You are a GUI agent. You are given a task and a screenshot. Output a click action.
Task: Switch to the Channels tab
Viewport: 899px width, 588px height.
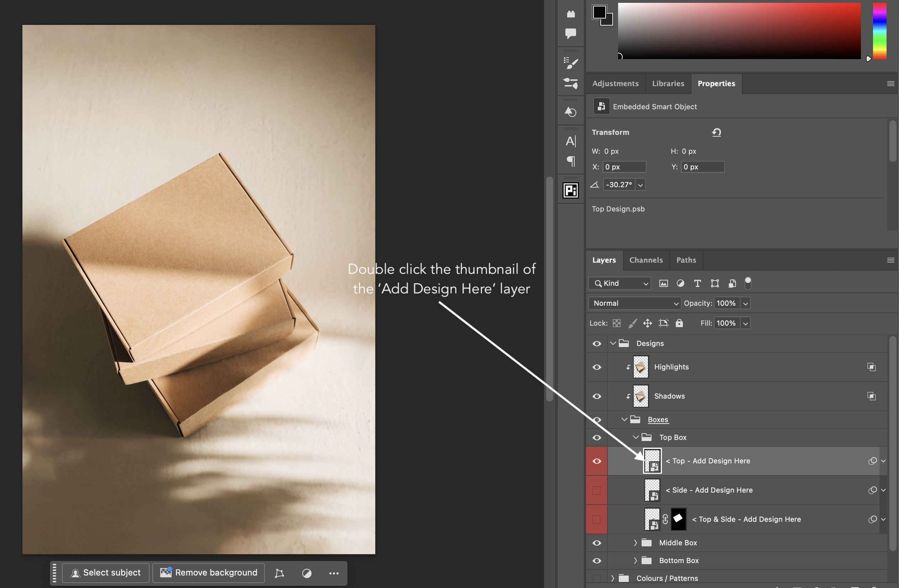(x=646, y=260)
